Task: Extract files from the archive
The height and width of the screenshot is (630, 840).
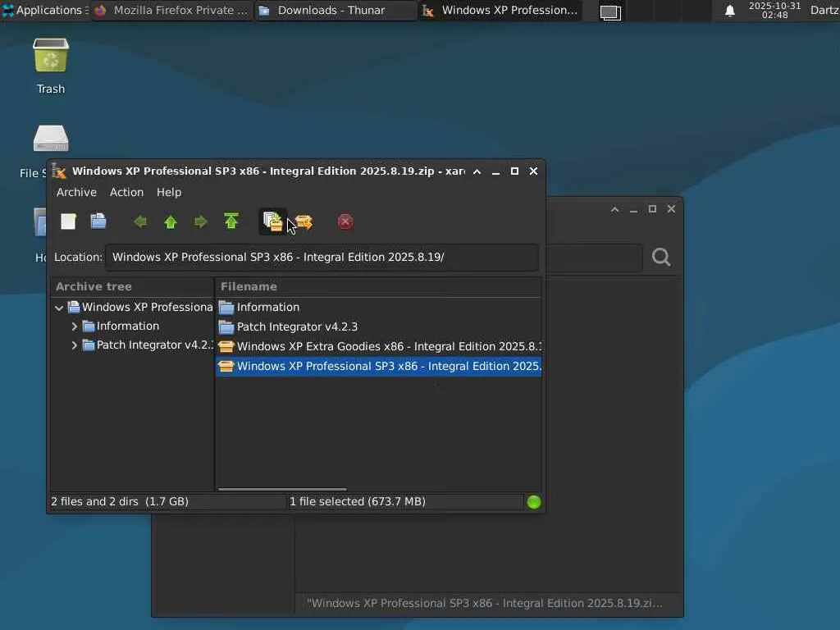Action: coord(304,221)
